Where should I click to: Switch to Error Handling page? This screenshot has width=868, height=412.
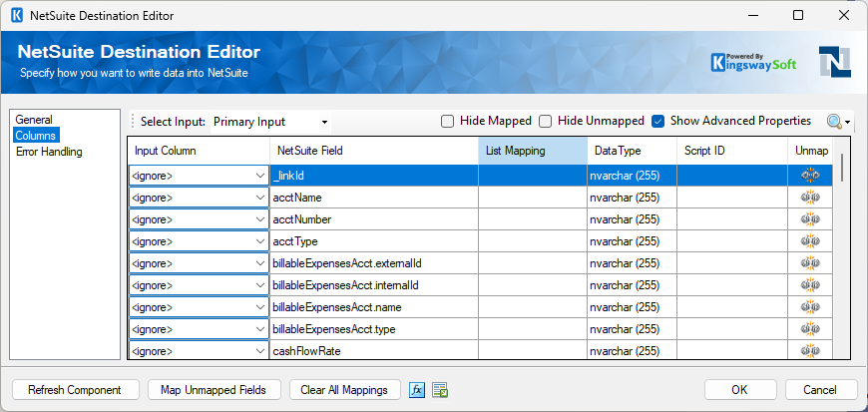49,152
